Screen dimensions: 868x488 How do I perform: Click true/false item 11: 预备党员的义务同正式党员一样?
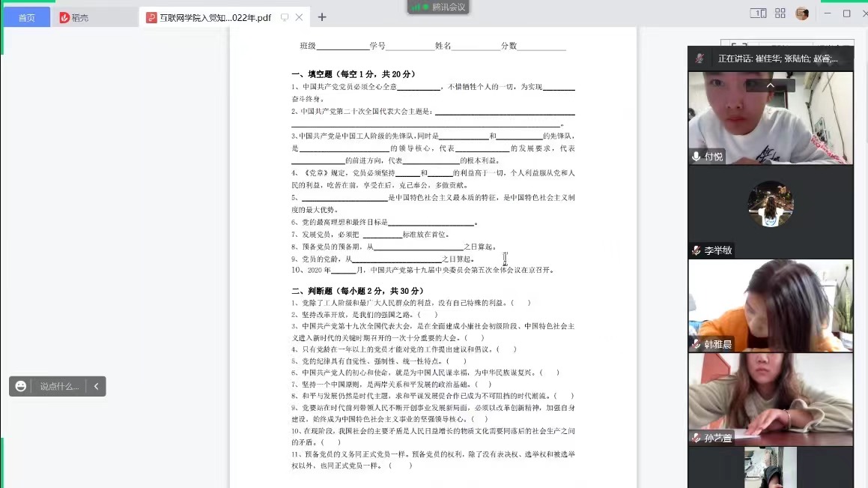tap(433, 460)
